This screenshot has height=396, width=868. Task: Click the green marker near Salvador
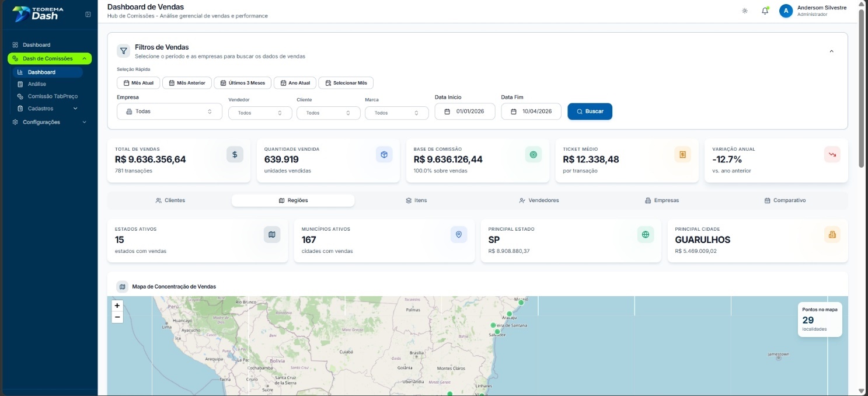[497, 332]
